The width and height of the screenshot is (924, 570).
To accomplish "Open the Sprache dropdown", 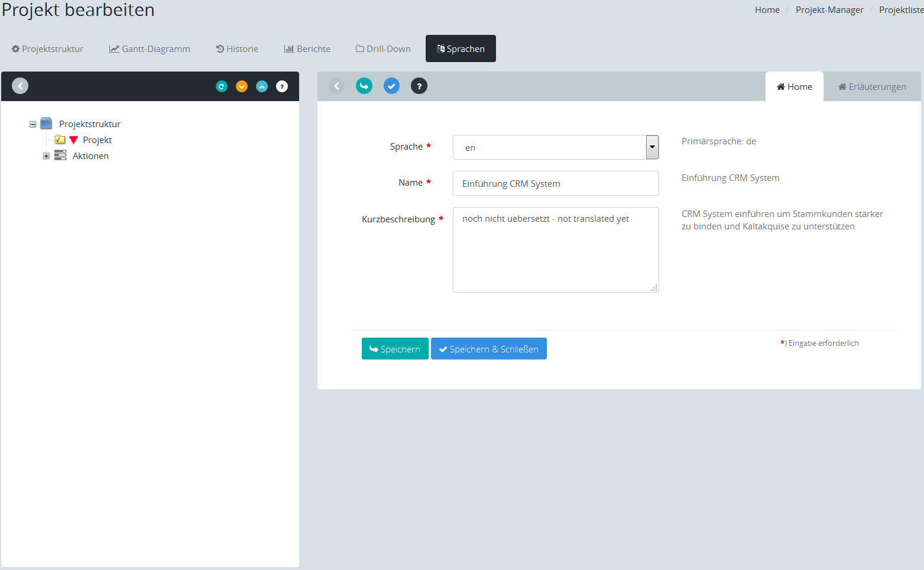I will pos(651,147).
